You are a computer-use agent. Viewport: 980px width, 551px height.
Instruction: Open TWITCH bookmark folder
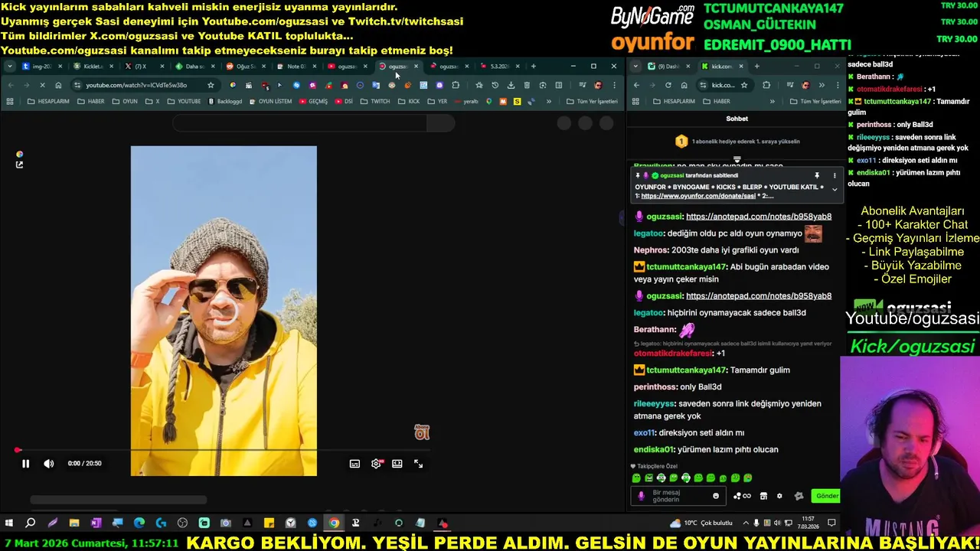pyautogui.click(x=375, y=101)
